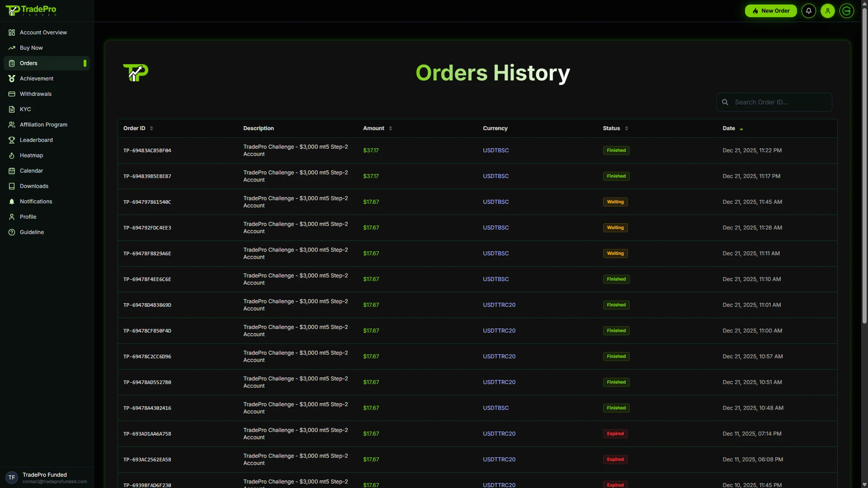
Task: Click order ID TP-693AC2562EA5B
Action: [147, 460]
